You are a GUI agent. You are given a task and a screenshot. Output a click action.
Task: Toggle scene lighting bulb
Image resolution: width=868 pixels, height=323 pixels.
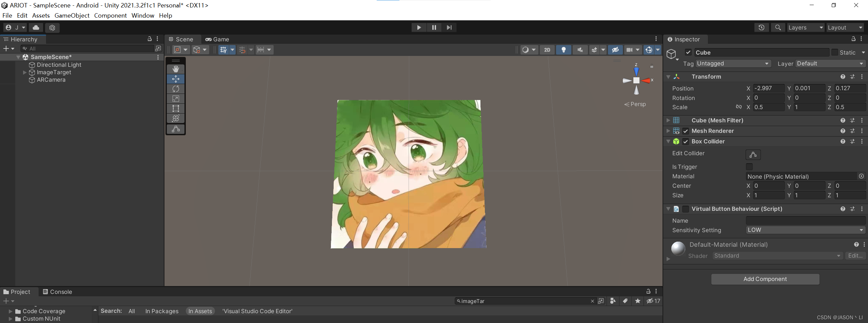tap(564, 50)
